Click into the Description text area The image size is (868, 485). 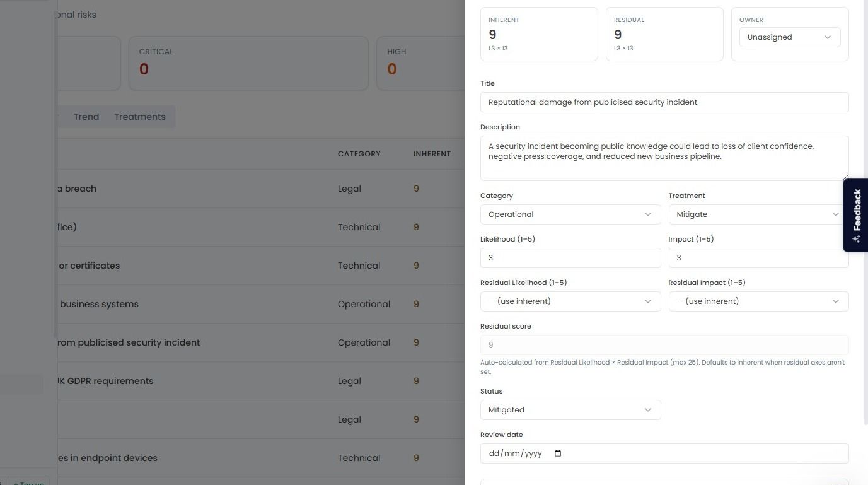click(664, 158)
